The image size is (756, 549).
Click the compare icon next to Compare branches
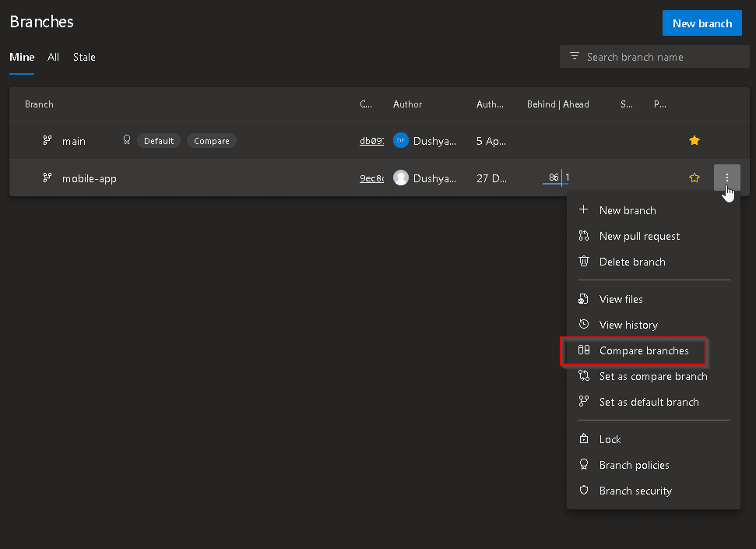[x=583, y=350]
